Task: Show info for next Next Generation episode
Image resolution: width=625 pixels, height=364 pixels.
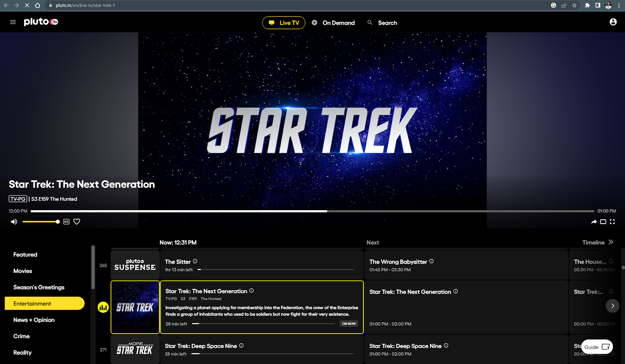Action: (455, 291)
